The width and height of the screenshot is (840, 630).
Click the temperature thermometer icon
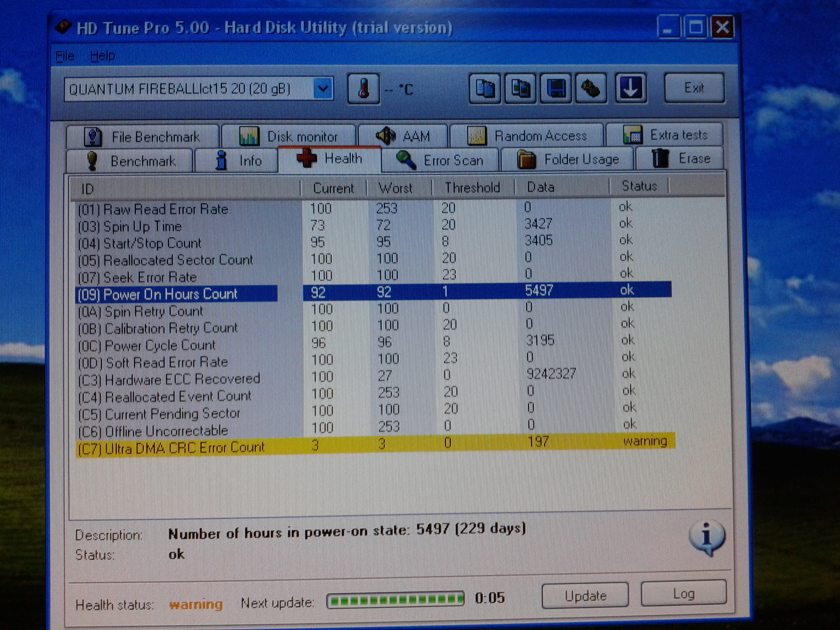364,89
